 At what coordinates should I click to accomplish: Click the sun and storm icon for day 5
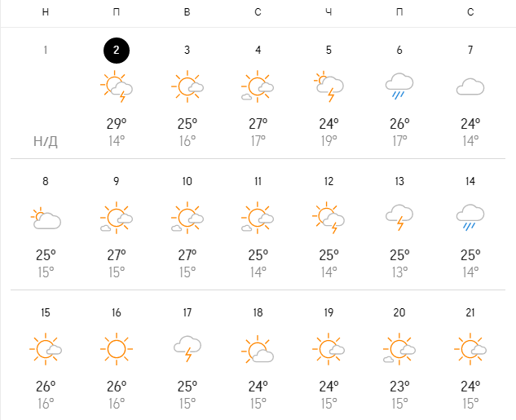click(329, 86)
